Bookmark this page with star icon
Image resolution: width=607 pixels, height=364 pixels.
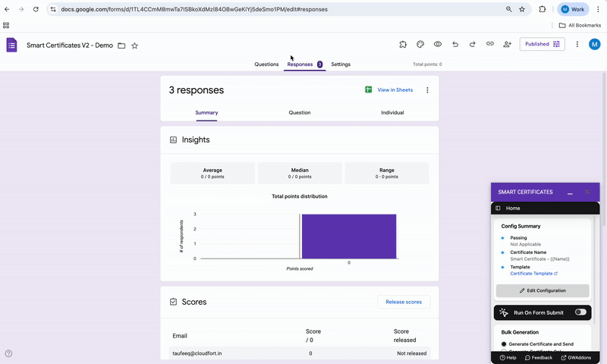click(x=522, y=9)
